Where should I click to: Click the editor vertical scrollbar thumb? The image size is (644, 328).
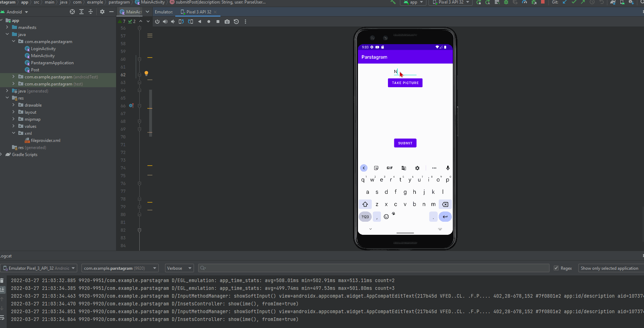pyautogui.click(x=151, y=113)
